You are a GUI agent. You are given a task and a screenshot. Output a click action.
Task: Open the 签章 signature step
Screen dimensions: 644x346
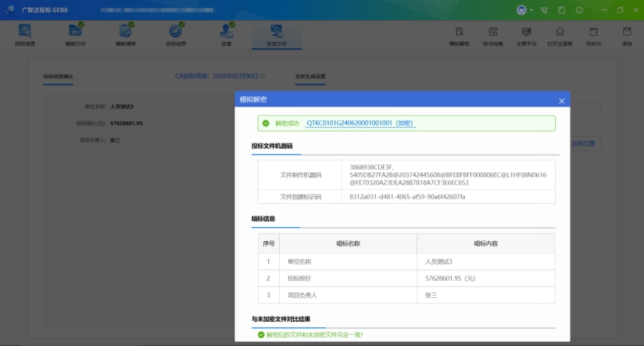click(226, 34)
